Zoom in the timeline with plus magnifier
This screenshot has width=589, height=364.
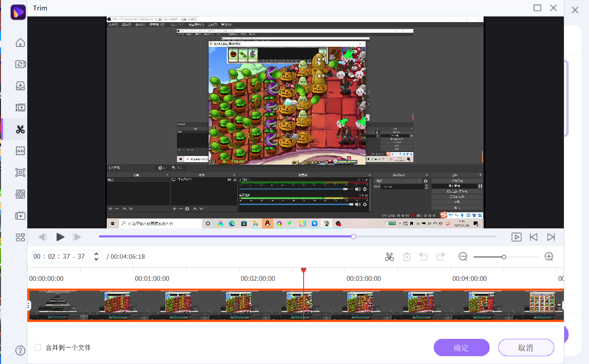[549, 257]
